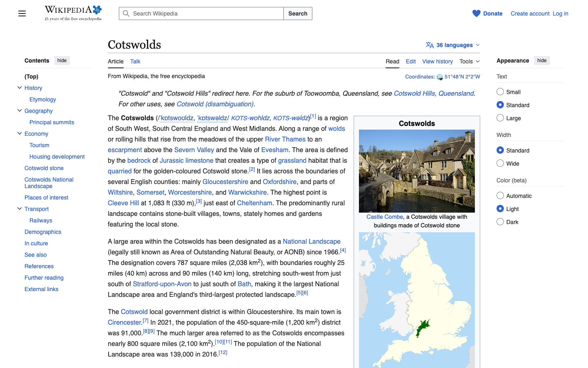
Task: Open the Jurassic limestone link
Action: [x=187, y=160]
